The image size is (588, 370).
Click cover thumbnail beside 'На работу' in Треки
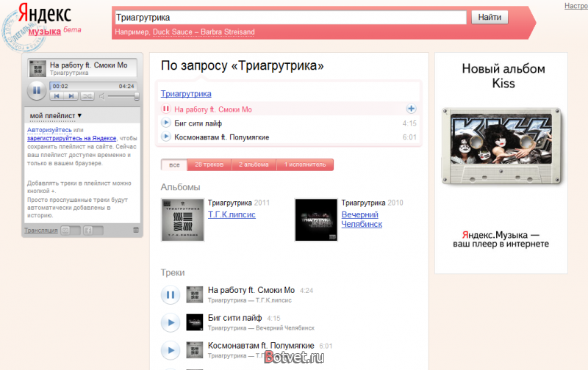195,294
